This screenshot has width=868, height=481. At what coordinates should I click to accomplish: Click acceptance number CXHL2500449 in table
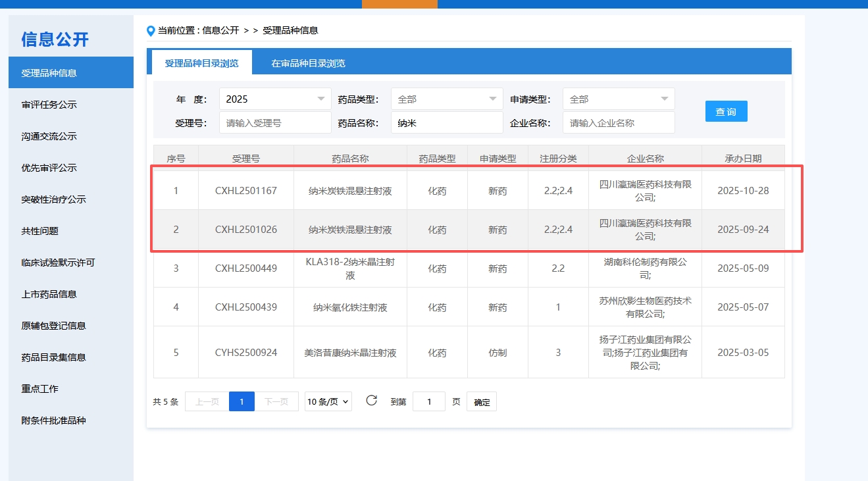pos(246,268)
